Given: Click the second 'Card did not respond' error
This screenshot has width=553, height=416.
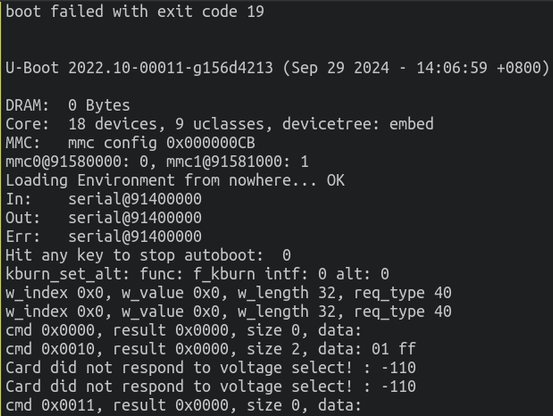Looking at the screenshot, I should tap(211, 386).
